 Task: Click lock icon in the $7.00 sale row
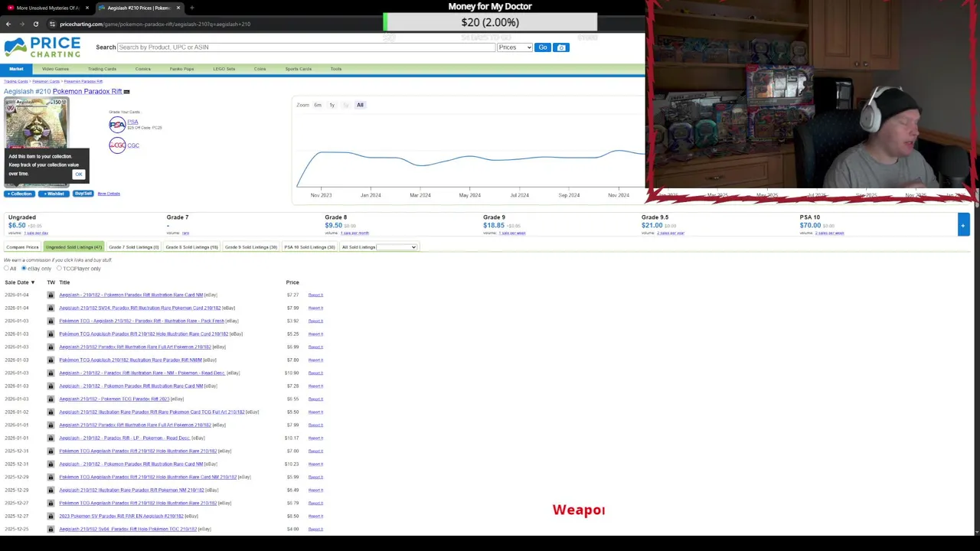click(51, 451)
